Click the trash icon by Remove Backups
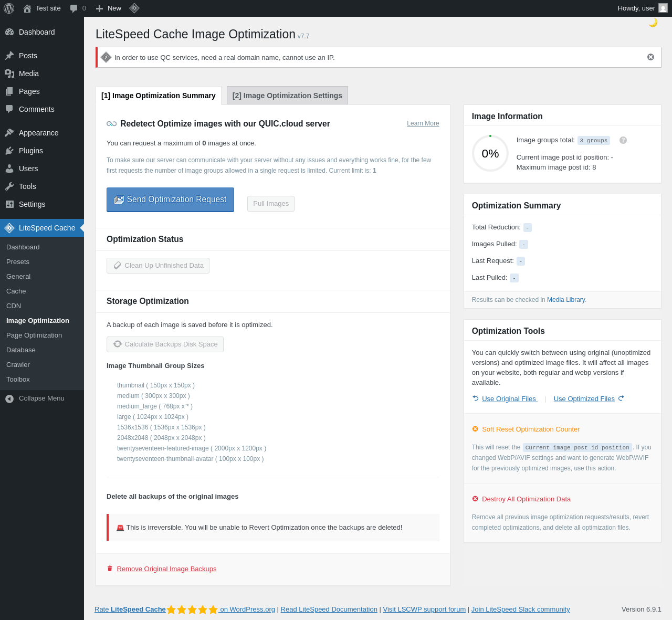The width and height of the screenshot is (672, 620). coord(110,569)
